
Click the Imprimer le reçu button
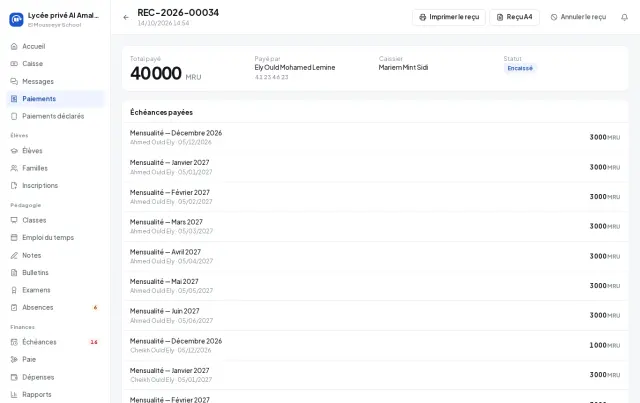(449, 17)
